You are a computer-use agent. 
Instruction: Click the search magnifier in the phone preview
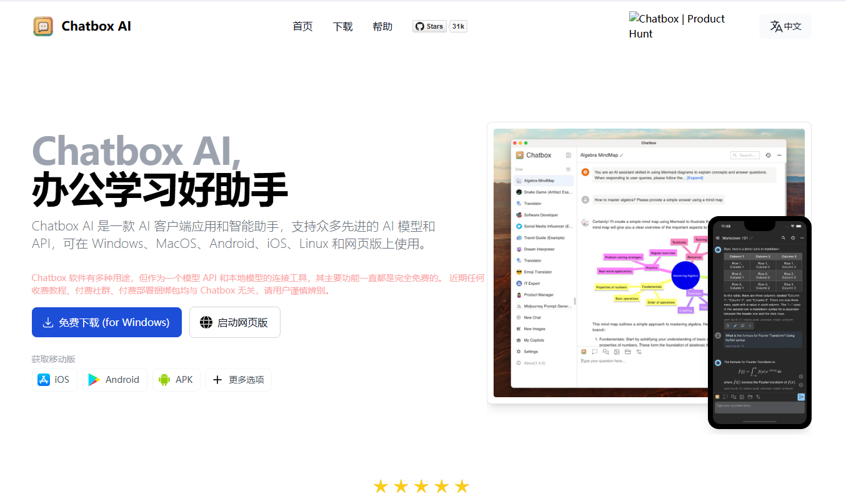point(784,238)
